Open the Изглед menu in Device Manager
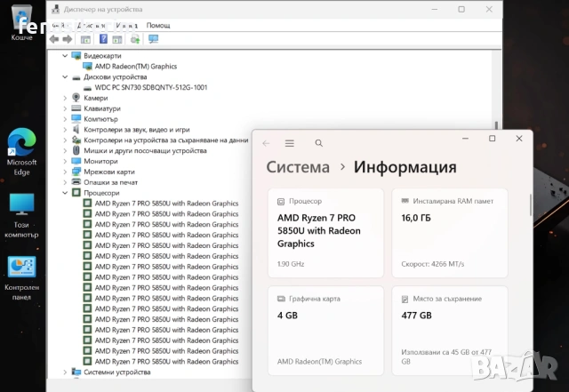This screenshot has width=569, height=392. click(x=126, y=26)
